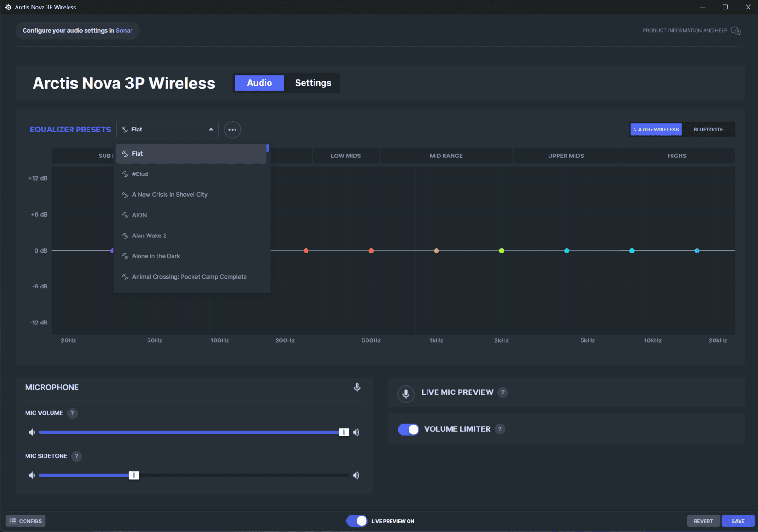Click the Low Mids band label
The height and width of the screenshot is (532, 758).
coord(346,156)
